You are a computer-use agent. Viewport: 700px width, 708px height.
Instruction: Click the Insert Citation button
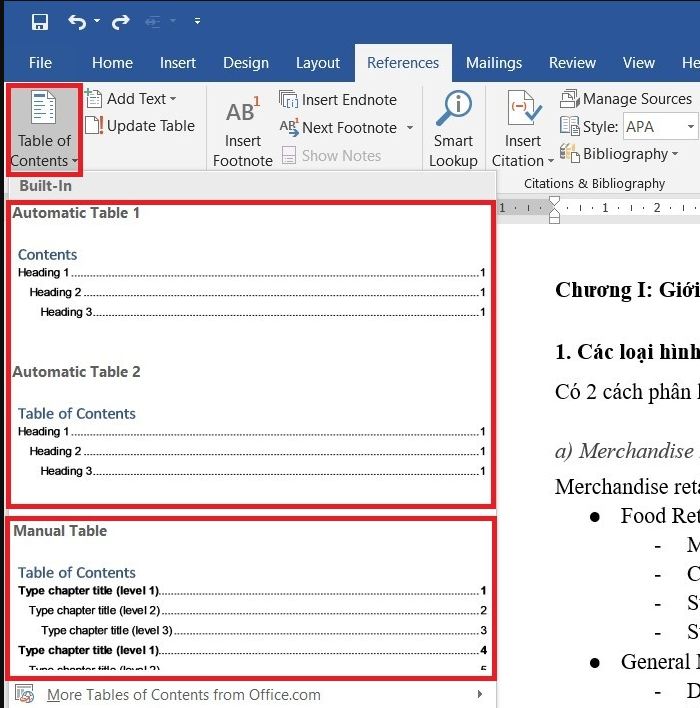tap(523, 129)
